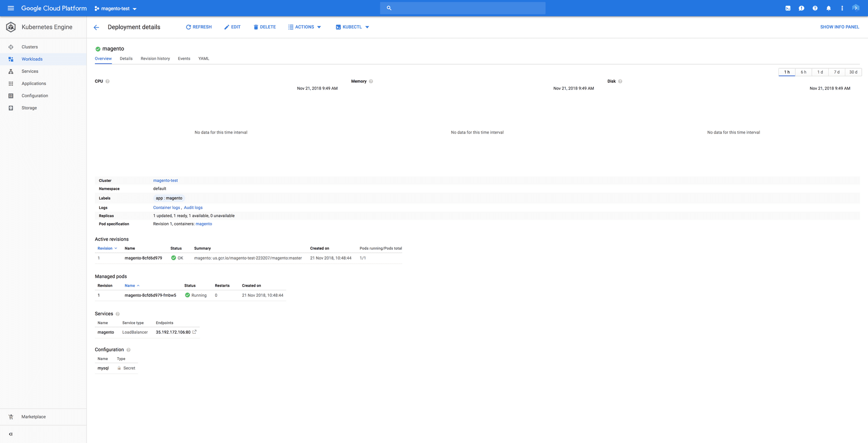The image size is (868, 443).
Task: Click the Applications grid icon
Action: pyautogui.click(x=11, y=84)
